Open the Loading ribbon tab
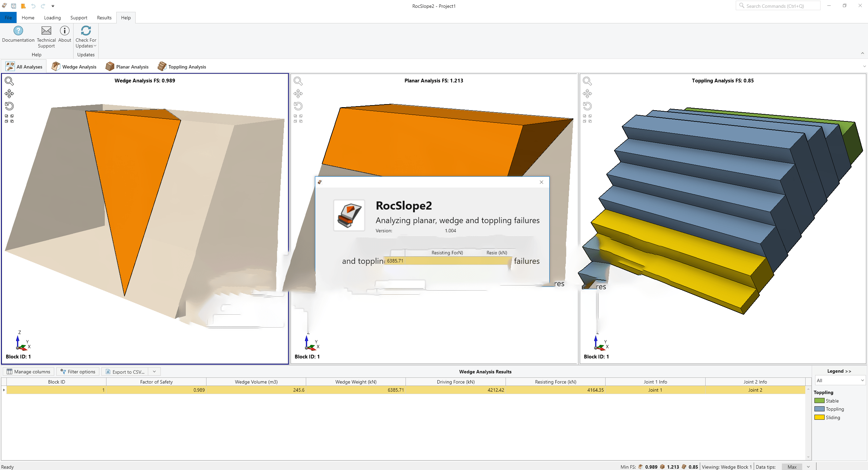Viewport: 868px width, 470px height. pos(52,18)
